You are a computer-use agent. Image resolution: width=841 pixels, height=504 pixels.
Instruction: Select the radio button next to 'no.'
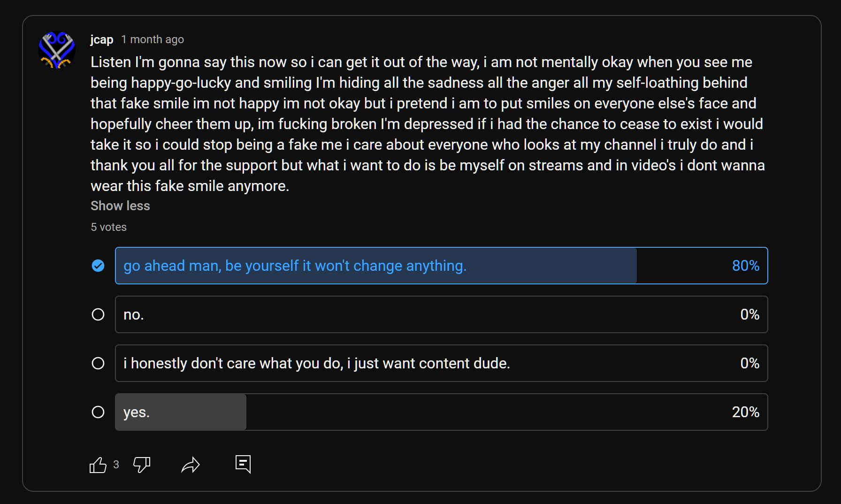coord(98,314)
